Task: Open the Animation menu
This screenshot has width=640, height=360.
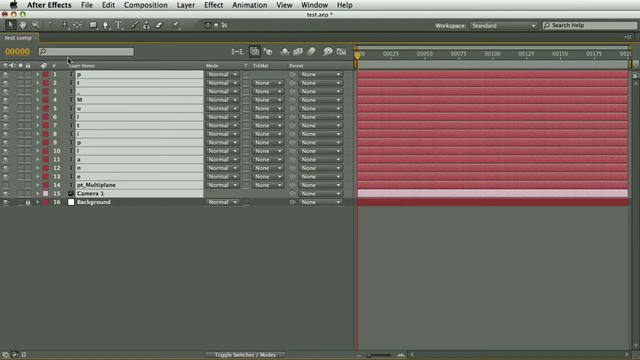Action: pos(249,5)
